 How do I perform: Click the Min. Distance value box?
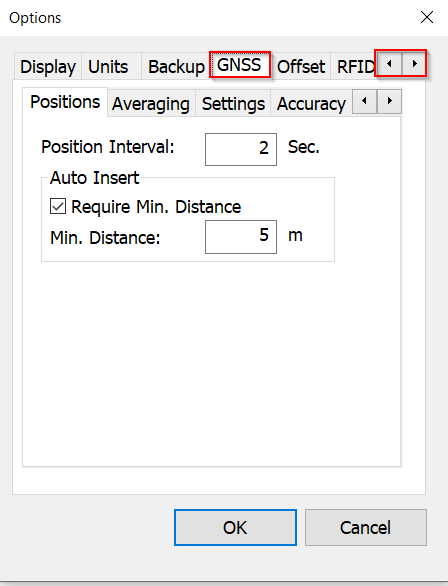coord(241,237)
